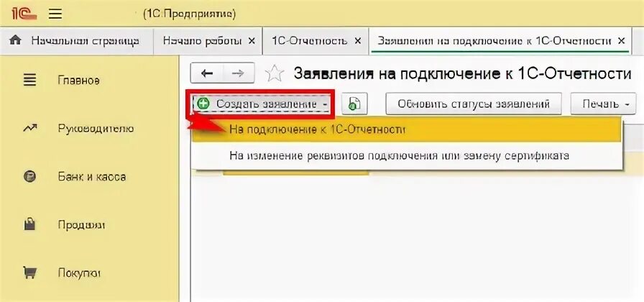Click Обновить статусы заявлений button
Screen dimensions: 644x302
[x=474, y=104]
